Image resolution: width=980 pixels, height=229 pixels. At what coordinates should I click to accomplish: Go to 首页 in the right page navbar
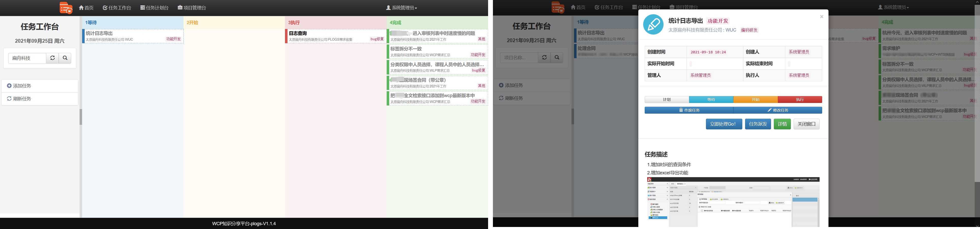click(578, 7)
